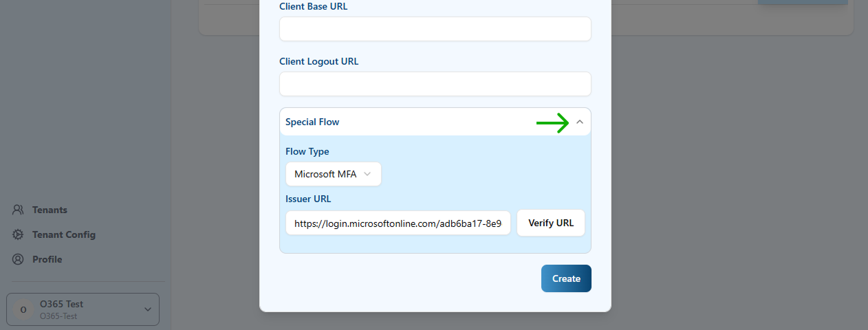Image resolution: width=868 pixels, height=330 pixels.
Task: Click into the Client Logout URL field
Action: (x=435, y=84)
